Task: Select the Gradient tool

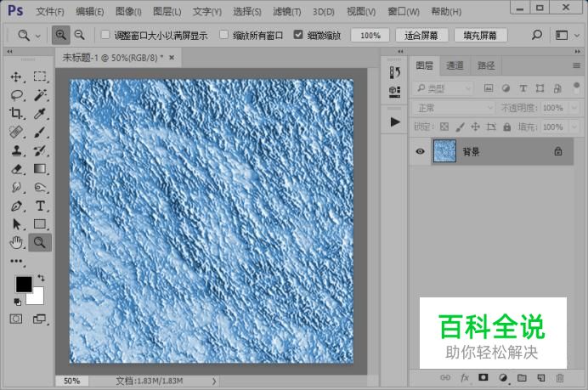Action: (40, 169)
